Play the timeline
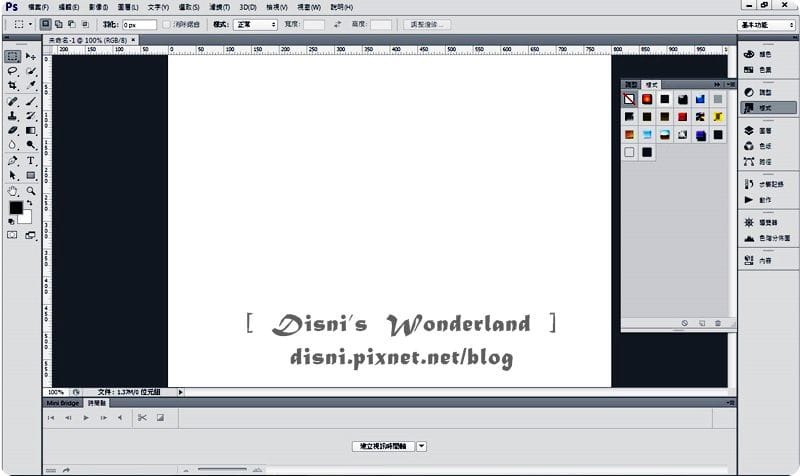Screen dimensions: 800x476 click(x=86, y=418)
